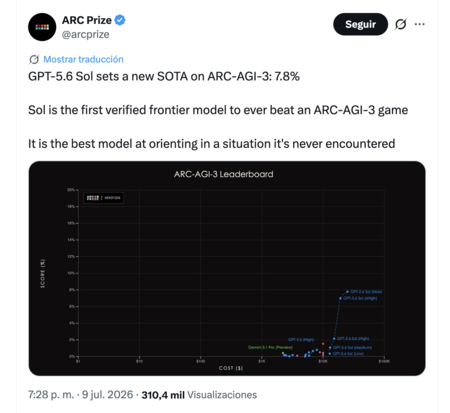The image size is (450, 413).
Task: Open the ARC-AGI-3 Leaderboard chart image
Action: (x=227, y=268)
